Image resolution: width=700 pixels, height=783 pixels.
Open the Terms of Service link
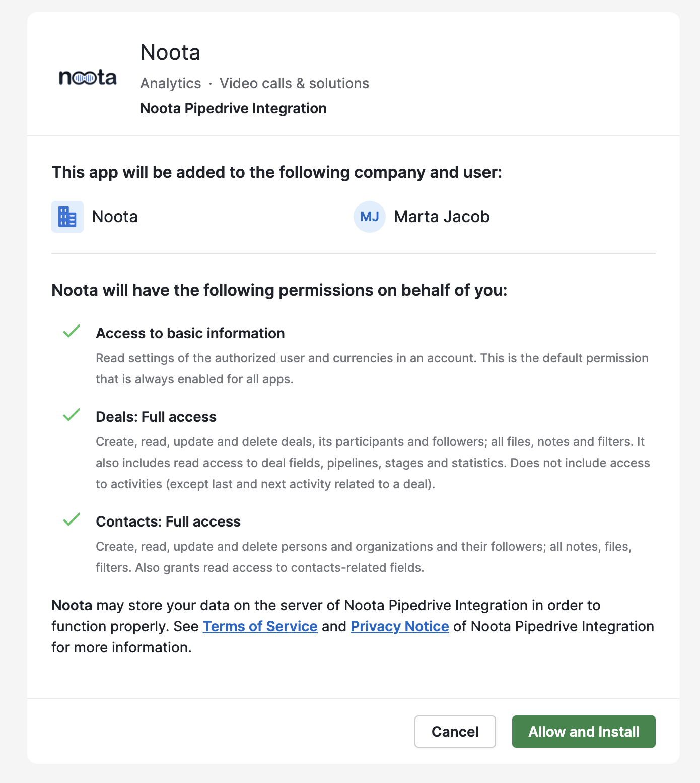tap(260, 626)
